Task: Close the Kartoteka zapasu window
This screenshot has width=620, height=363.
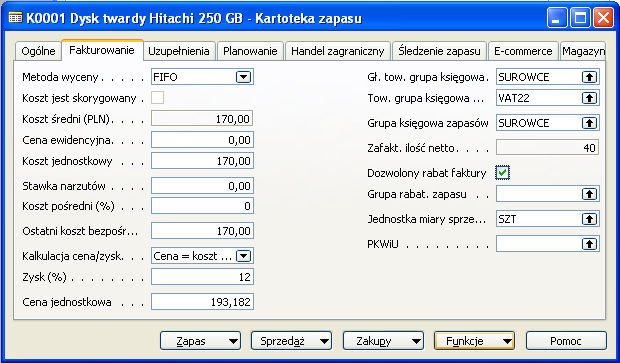Action: tap(603, 18)
